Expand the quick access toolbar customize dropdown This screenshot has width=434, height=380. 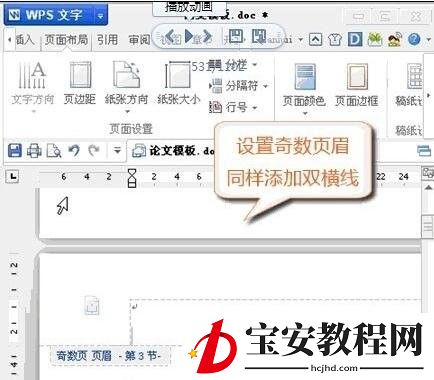pyautogui.click(x=117, y=151)
